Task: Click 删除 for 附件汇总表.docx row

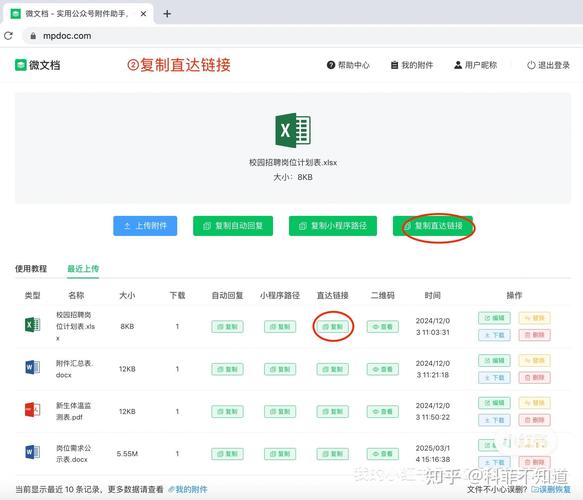Action: coord(534,378)
